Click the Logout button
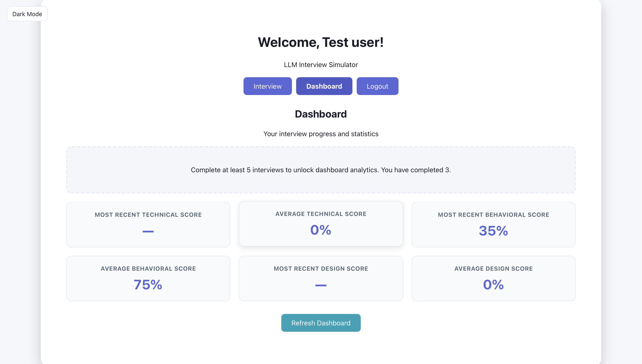 click(x=377, y=86)
